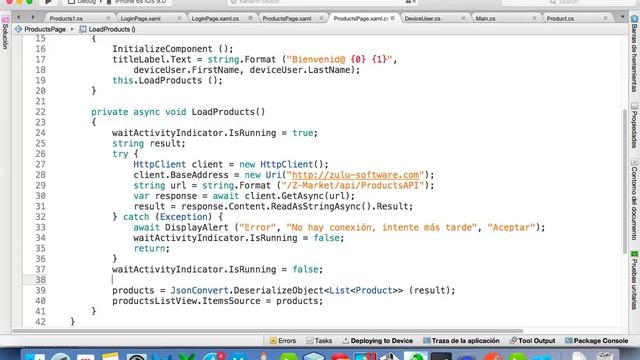Close the ProductsPage.xaml tab

[321, 18]
